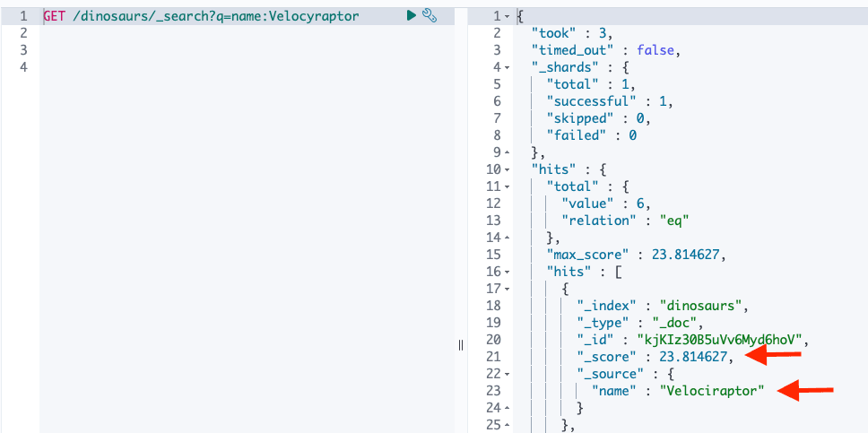Collapse the outer "hits" object at line 10
The height and width of the screenshot is (433, 868).
point(508,169)
